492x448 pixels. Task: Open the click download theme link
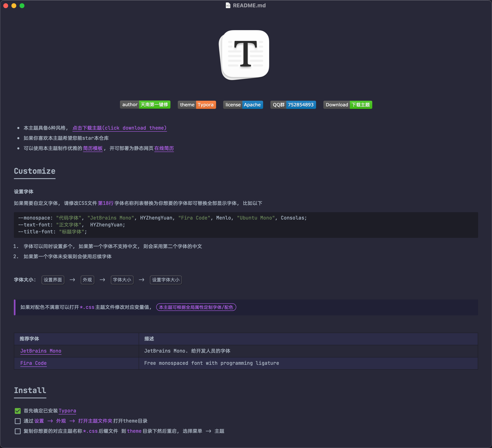pyautogui.click(x=120, y=128)
